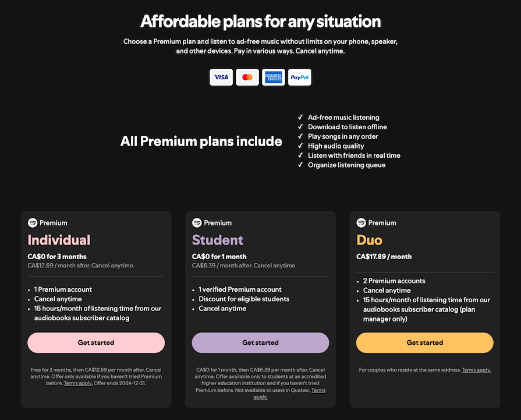Viewport: 521px width, 420px height.
Task: Open Terms apply link under Individual plan
Action: (77, 383)
